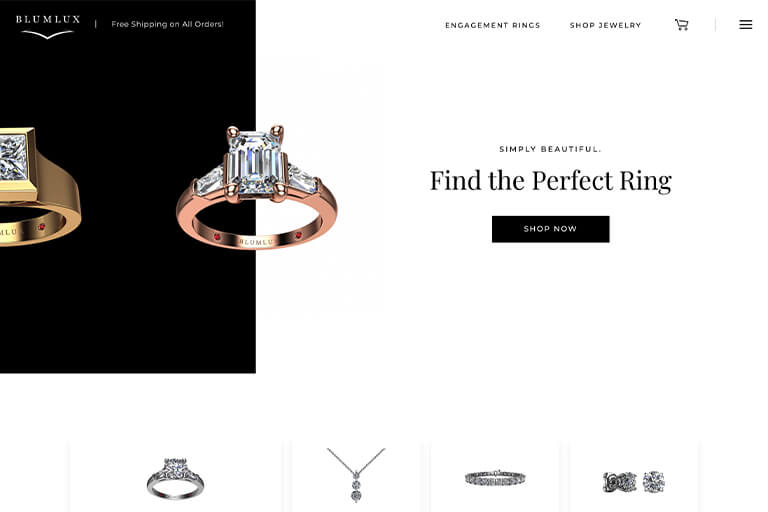Click the Free Shipping on All Orders text

coord(167,24)
